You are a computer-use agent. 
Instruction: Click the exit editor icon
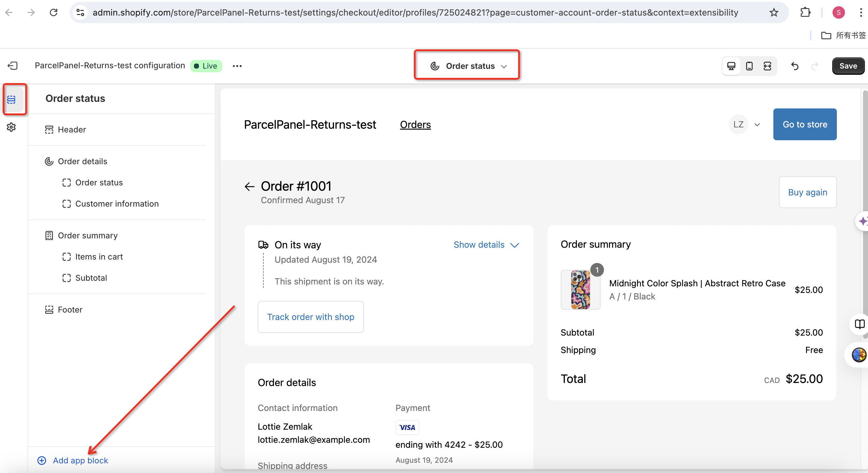(x=12, y=66)
